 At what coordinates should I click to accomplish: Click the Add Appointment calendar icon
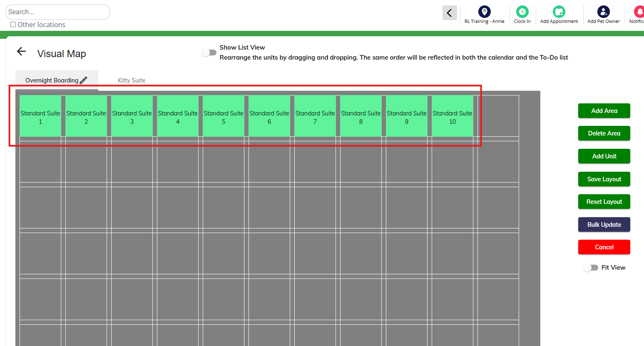559,12
